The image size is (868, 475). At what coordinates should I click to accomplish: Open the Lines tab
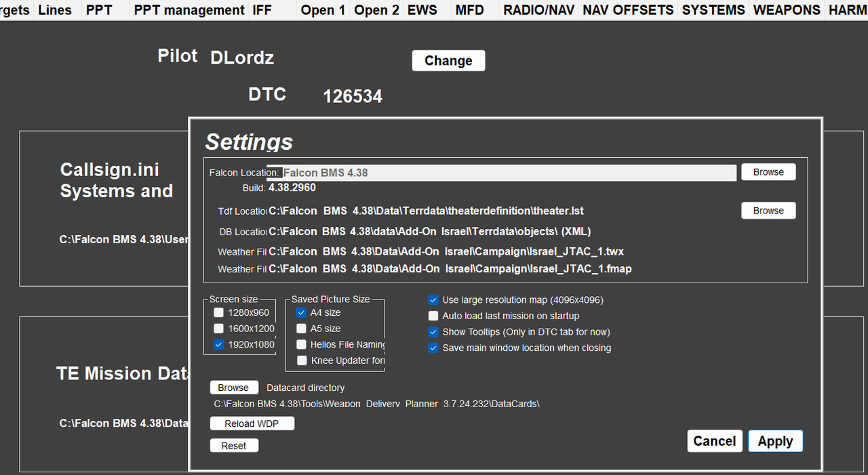point(56,10)
